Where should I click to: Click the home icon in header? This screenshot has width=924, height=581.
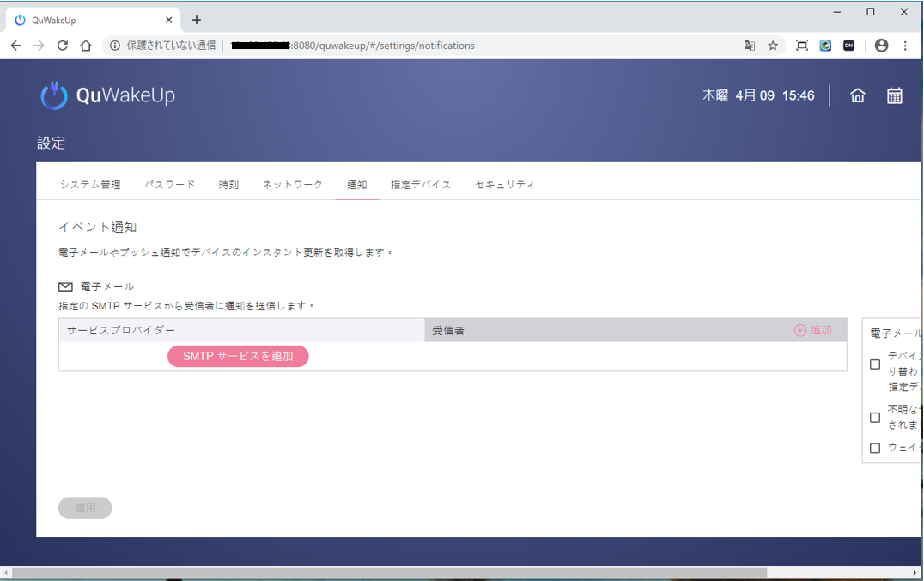(857, 95)
